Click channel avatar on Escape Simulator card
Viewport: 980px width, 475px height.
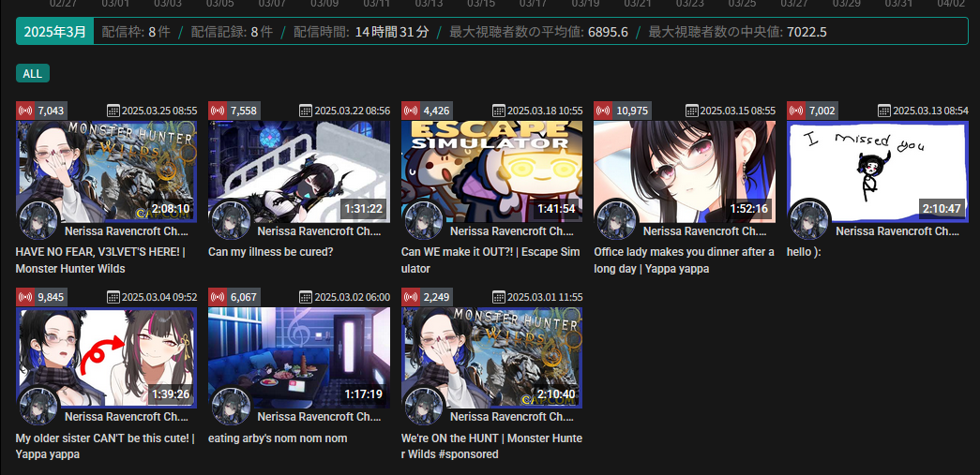click(x=425, y=220)
